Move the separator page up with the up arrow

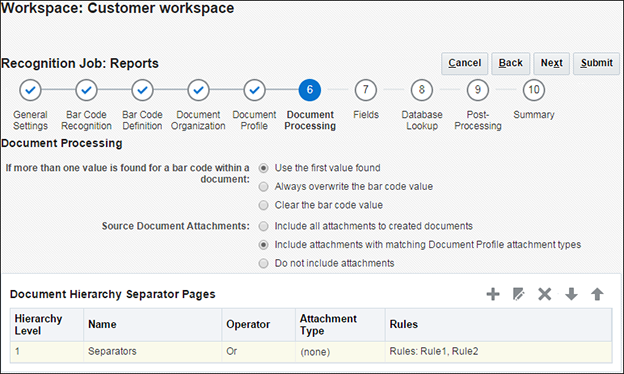tap(597, 294)
